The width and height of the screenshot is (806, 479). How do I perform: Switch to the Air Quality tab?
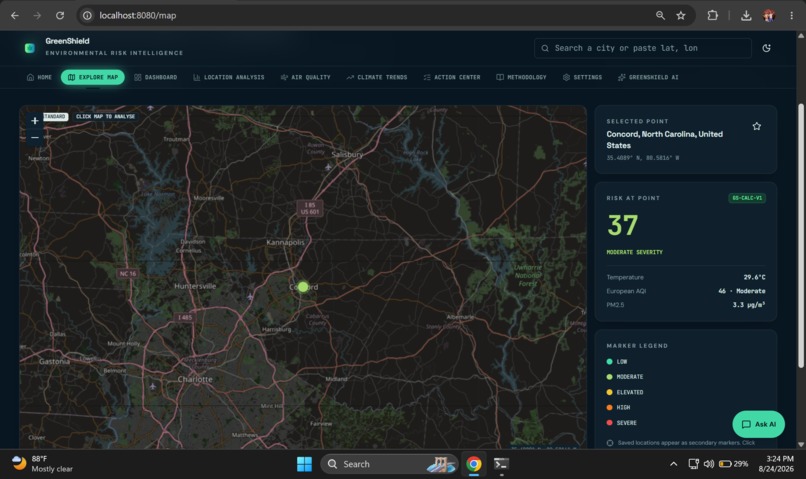[306, 77]
